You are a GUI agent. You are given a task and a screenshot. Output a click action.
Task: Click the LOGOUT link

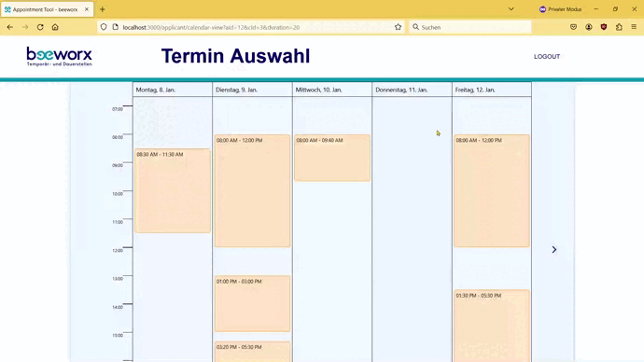pos(547,57)
